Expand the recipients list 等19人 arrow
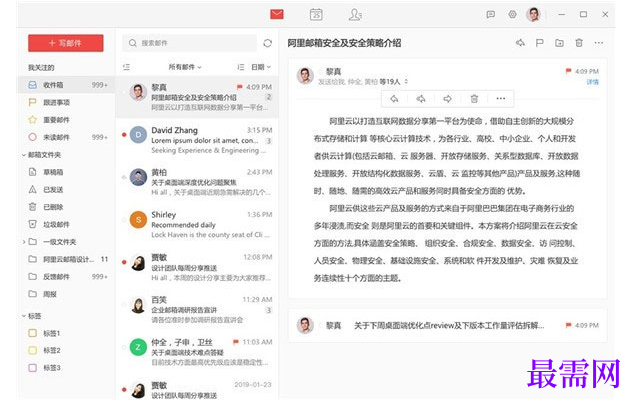Viewport: 639px width, 405px height. 406,82
